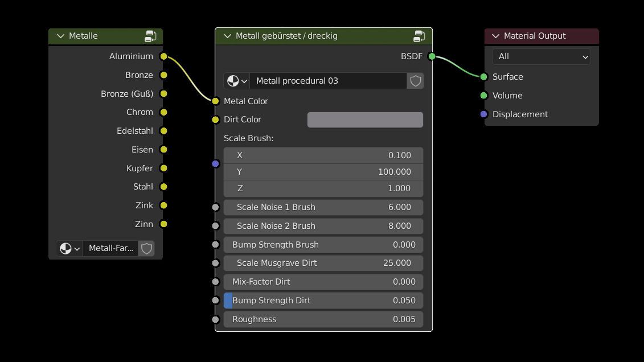Click the Bump Strength Dirt slider
This screenshot has width=644, height=362.
[x=323, y=301]
